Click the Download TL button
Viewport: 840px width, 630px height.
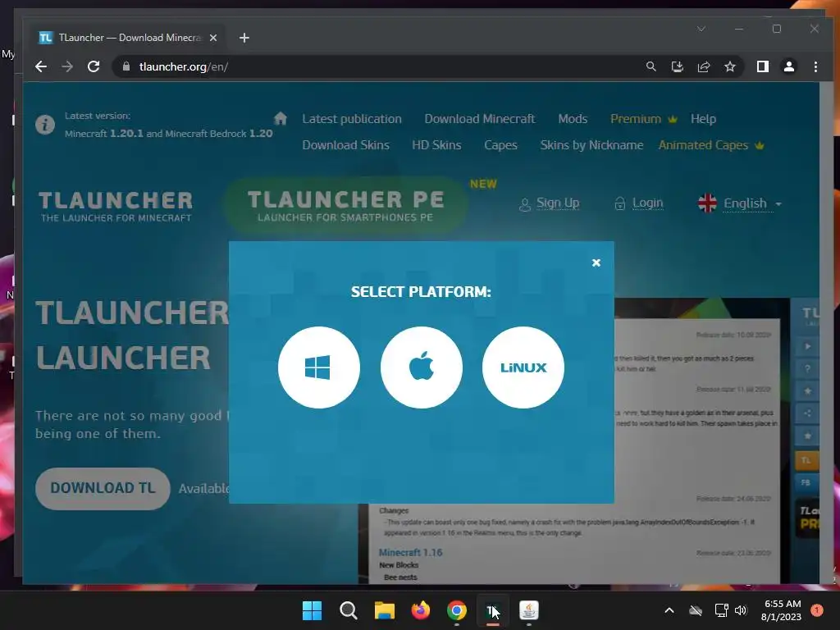pyautogui.click(x=103, y=488)
